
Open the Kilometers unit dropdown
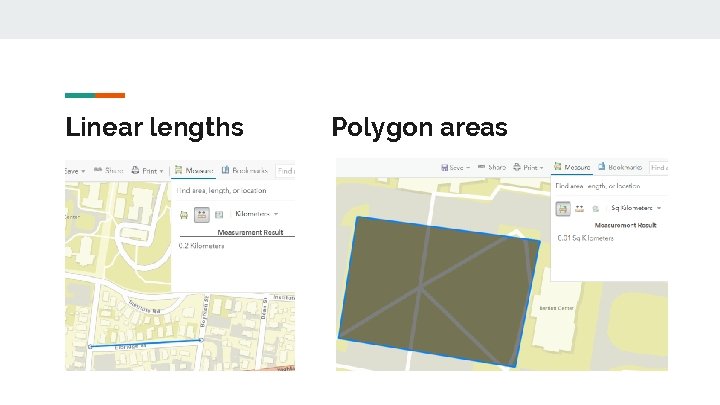[257, 214]
